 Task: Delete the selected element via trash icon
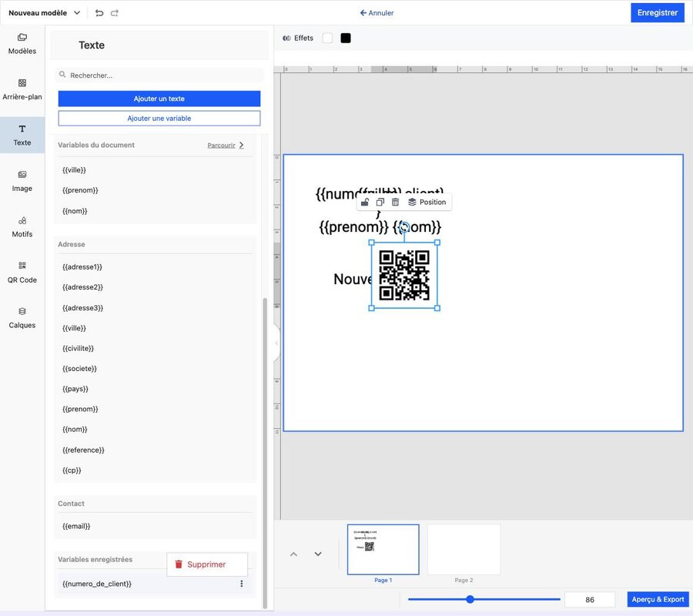396,202
